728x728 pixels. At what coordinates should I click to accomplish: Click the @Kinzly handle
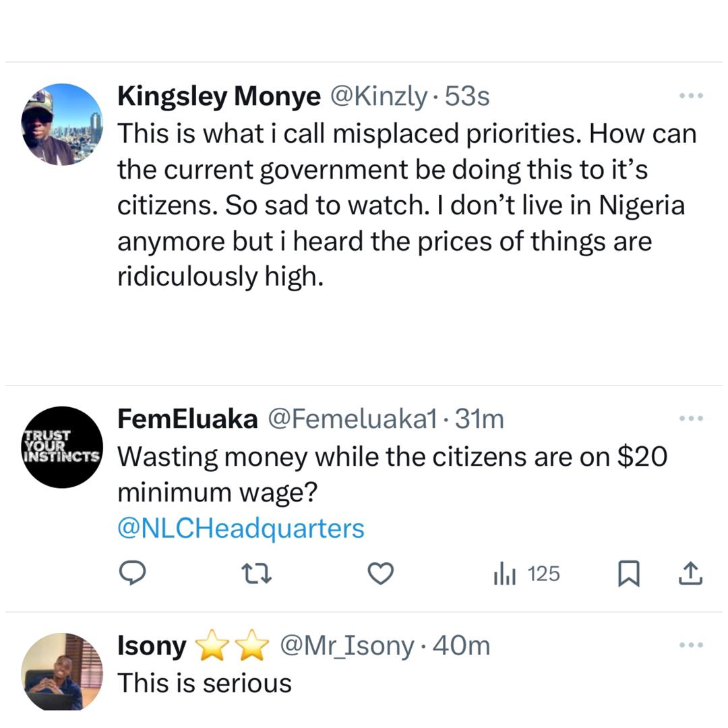point(377,96)
